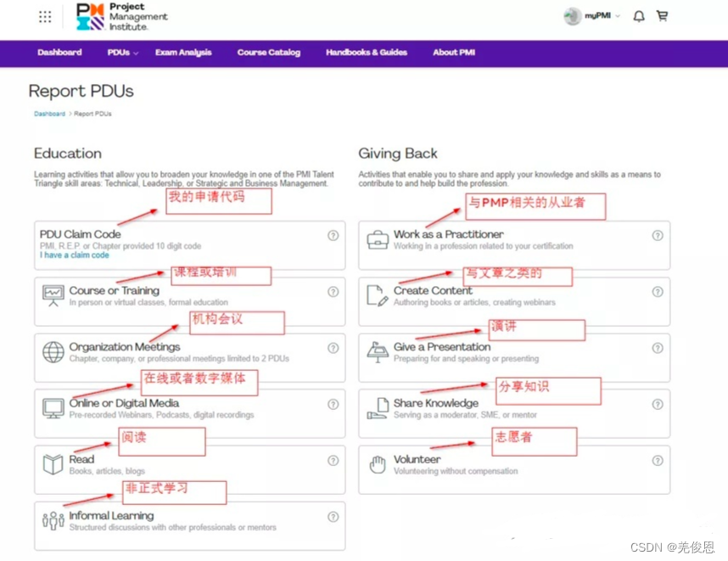Click 'Volunteering without compensation' description
Screen dimensions: 728x561
click(x=456, y=471)
